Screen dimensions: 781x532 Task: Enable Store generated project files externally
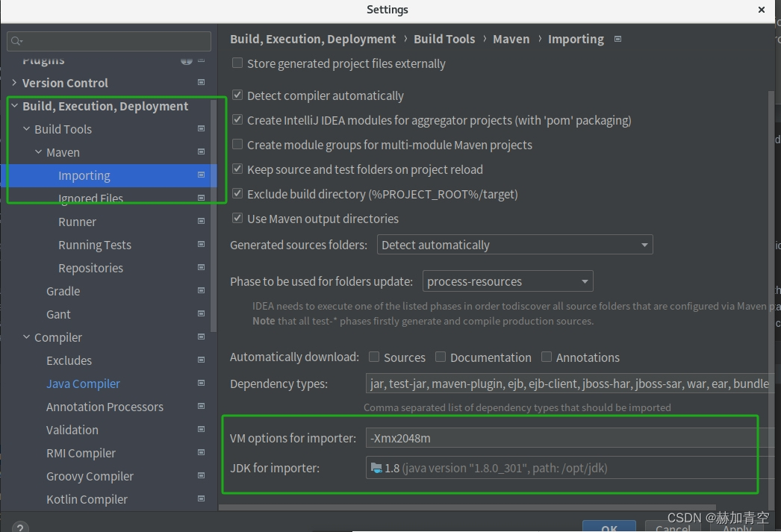pyautogui.click(x=237, y=63)
